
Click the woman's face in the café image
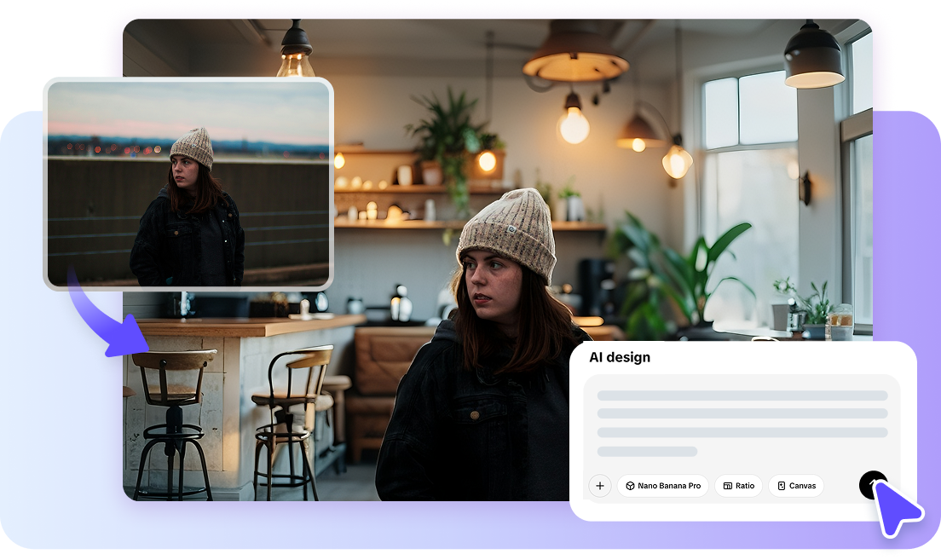491,283
